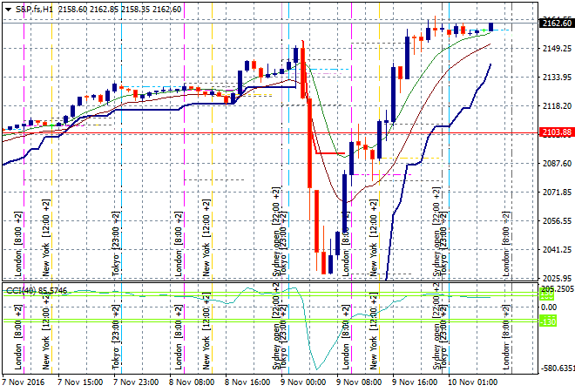Viewport: 575px width, 392px height.
Task: Click the 10 Nov 01:00 time label
Action: click(473, 382)
